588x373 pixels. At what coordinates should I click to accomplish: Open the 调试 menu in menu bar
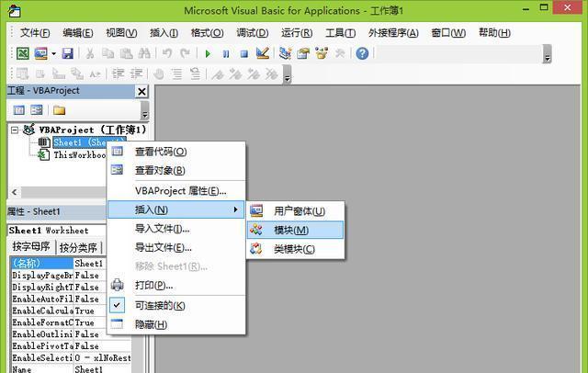[252, 32]
